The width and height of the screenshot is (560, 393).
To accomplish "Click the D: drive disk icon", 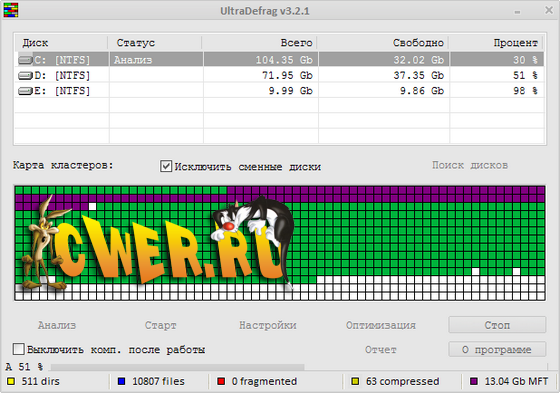I will tap(25, 75).
